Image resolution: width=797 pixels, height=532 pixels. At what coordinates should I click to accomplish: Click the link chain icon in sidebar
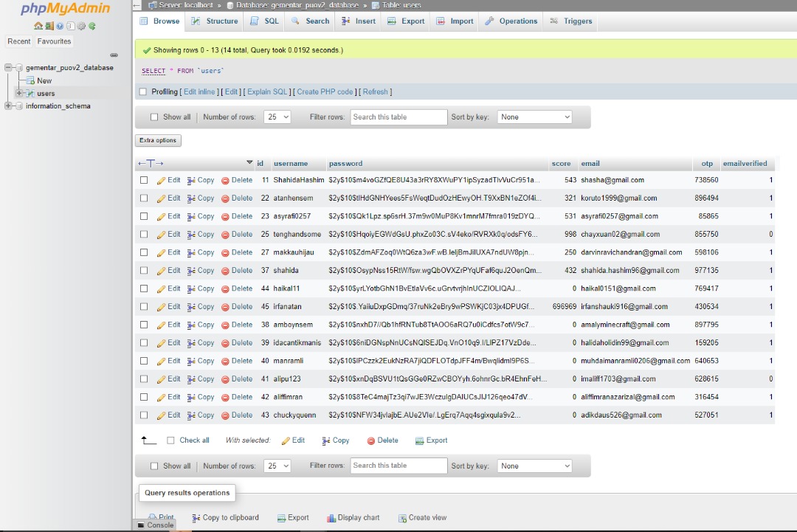(114, 55)
